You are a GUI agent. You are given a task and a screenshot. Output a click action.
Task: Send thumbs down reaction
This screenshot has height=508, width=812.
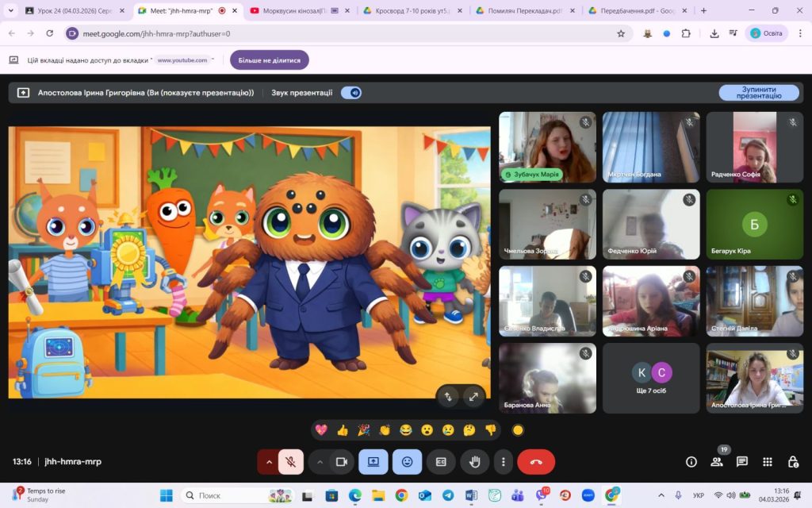(x=491, y=429)
